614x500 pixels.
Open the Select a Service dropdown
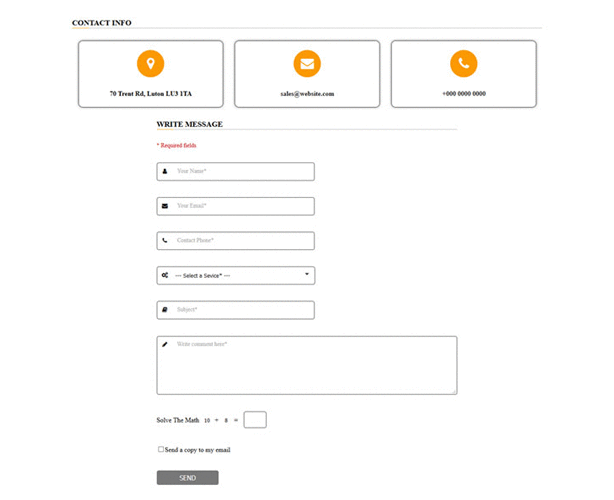pos(236,275)
